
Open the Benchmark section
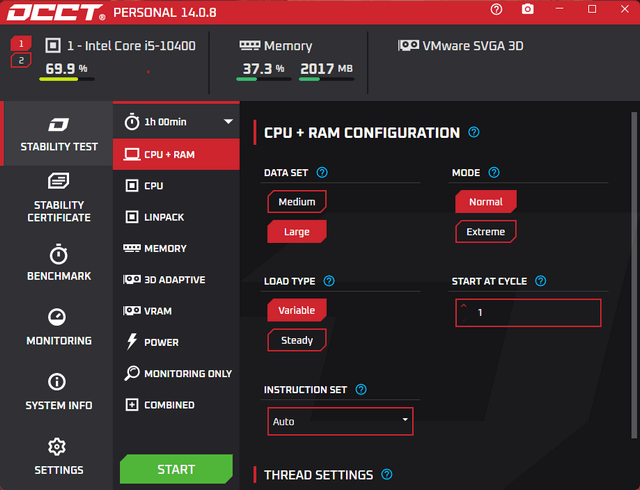pos(58,263)
